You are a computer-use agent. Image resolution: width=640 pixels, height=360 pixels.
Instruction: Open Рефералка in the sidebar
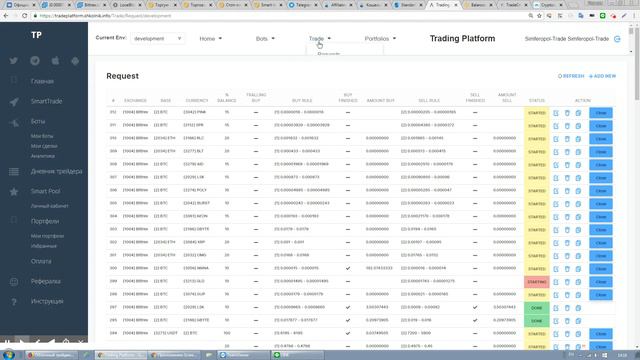point(46,281)
